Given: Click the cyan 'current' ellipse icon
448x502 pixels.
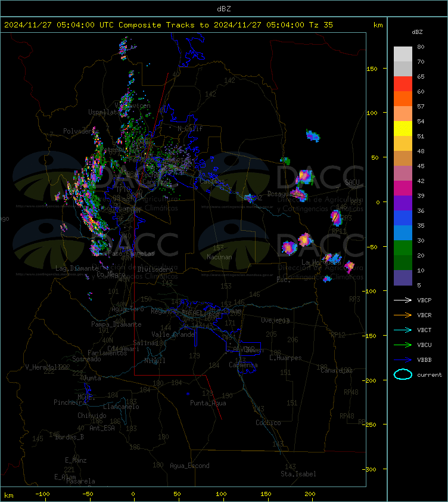Looking at the screenshot, I should pyautogui.click(x=403, y=374).
